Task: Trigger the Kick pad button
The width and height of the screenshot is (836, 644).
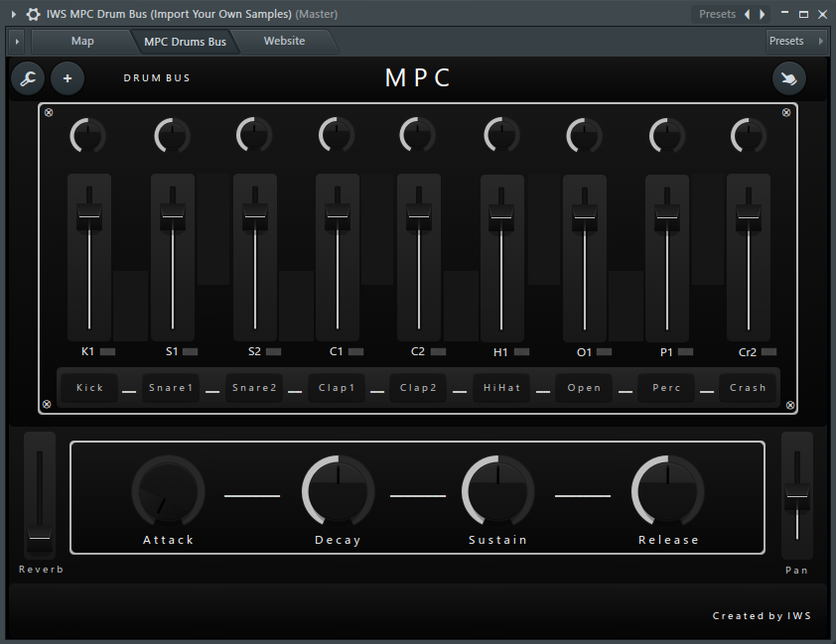Action: point(89,388)
